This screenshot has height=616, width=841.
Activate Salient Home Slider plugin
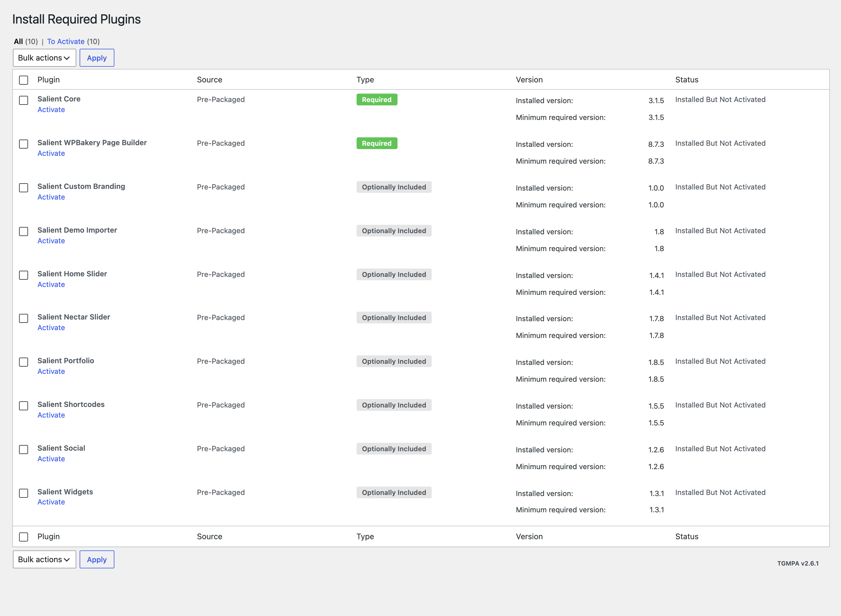[51, 284]
